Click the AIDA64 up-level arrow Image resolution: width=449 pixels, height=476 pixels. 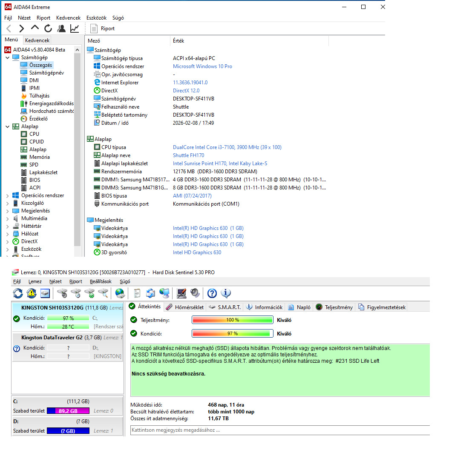point(35,28)
